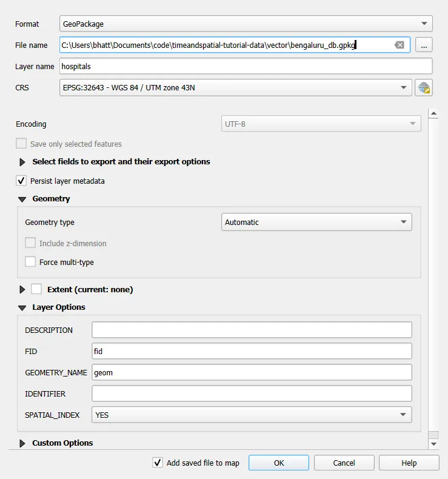448x479 pixels.
Task: Collapse the Geometry section
Action: tap(22, 199)
